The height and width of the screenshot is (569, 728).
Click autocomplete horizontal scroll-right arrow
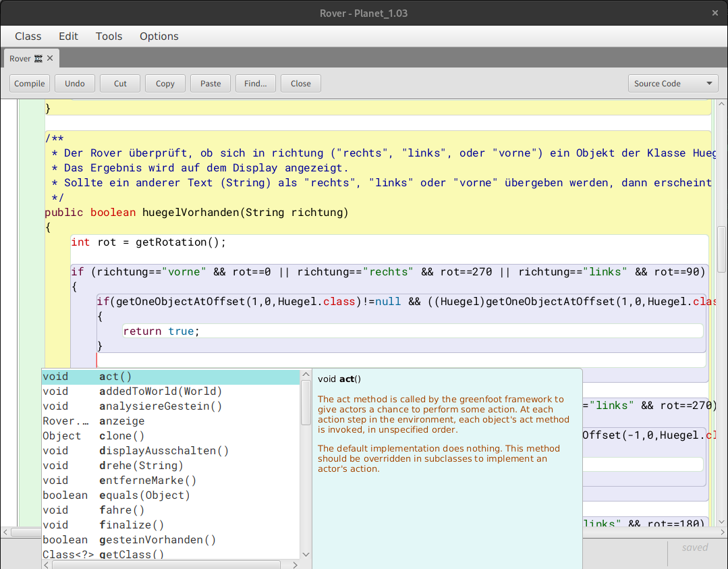pos(295,565)
